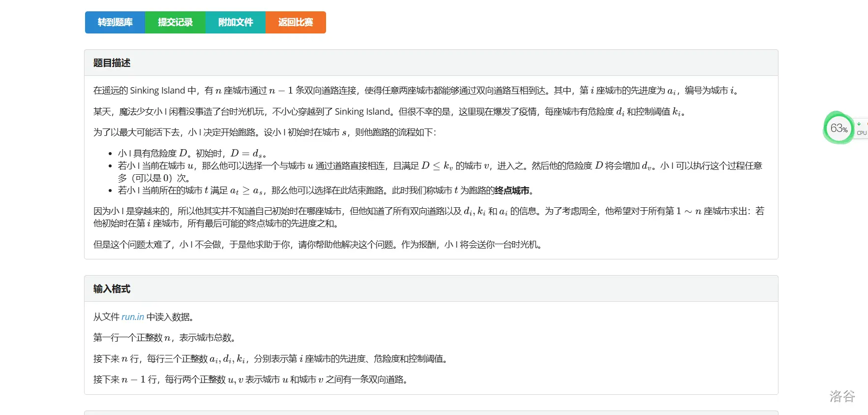Click the 洛谷 watermark logo

pyautogui.click(x=842, y=396)
